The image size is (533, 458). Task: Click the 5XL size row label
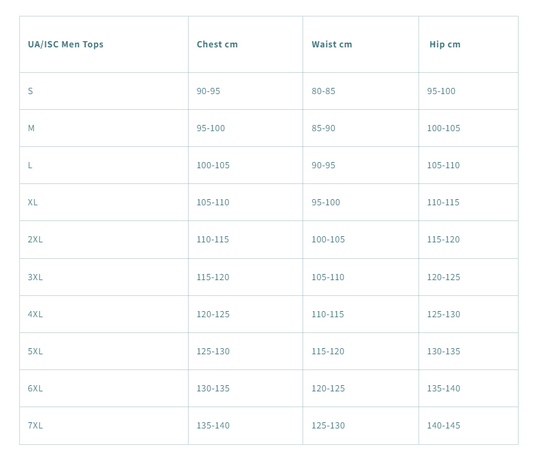pyautogui.click(x=35, y=351)
